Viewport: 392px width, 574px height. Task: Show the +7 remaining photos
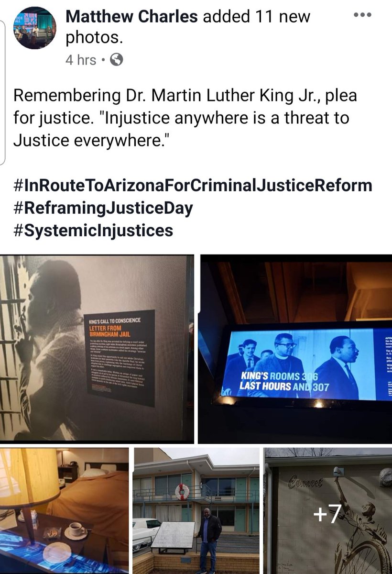point(328,510)
